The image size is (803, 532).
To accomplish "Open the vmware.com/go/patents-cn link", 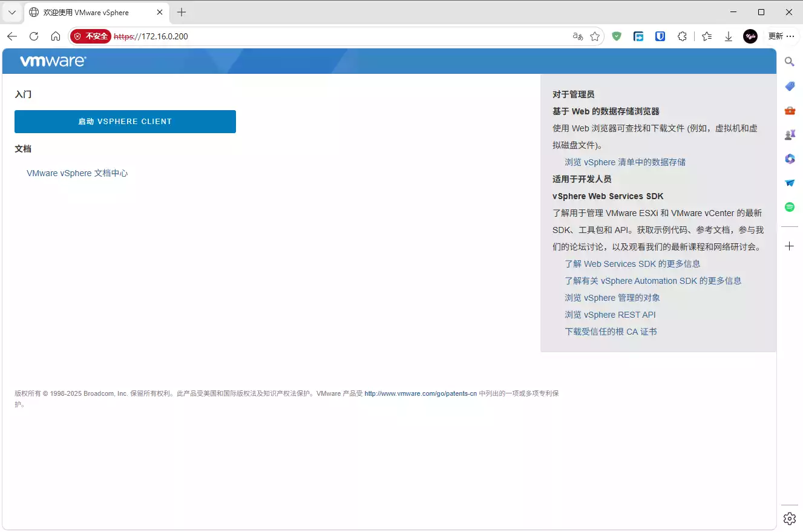I will [421, 393].
